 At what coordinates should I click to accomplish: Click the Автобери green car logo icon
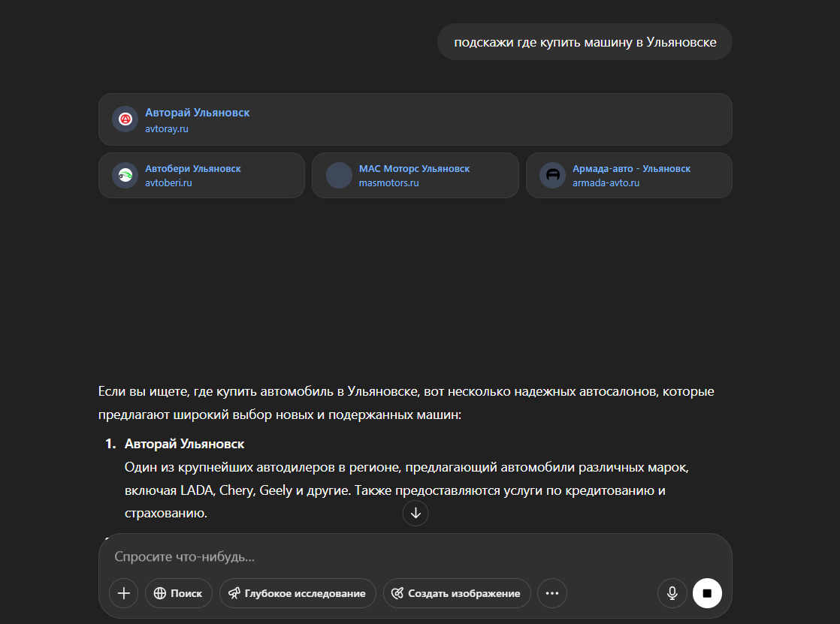pos(125,175)
